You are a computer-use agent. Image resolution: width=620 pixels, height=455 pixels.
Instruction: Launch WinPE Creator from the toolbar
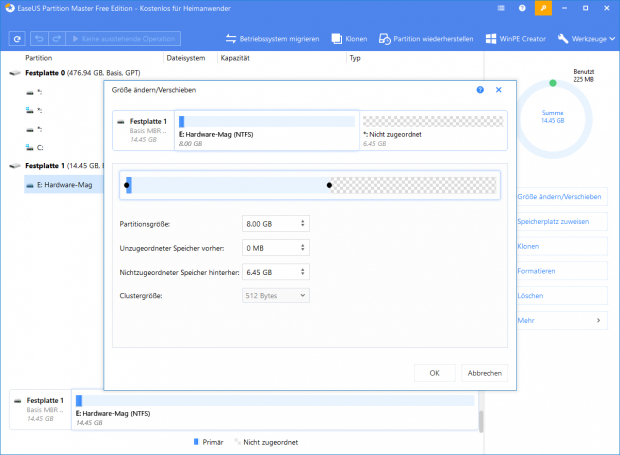(491, 39)
